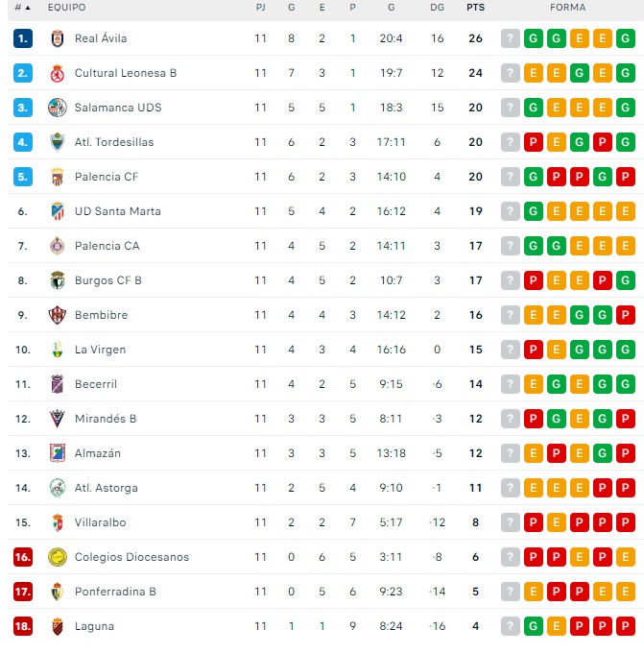This screenshot has height=654, width=644.
Task: Click the PJ column header
Action: [x=261, y=8]
